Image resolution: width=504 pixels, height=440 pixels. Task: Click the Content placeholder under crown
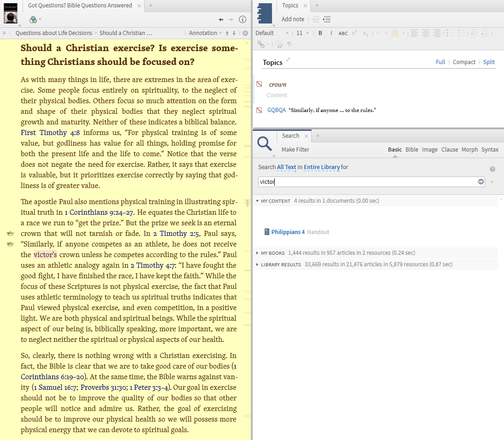(x=277, y=95)
